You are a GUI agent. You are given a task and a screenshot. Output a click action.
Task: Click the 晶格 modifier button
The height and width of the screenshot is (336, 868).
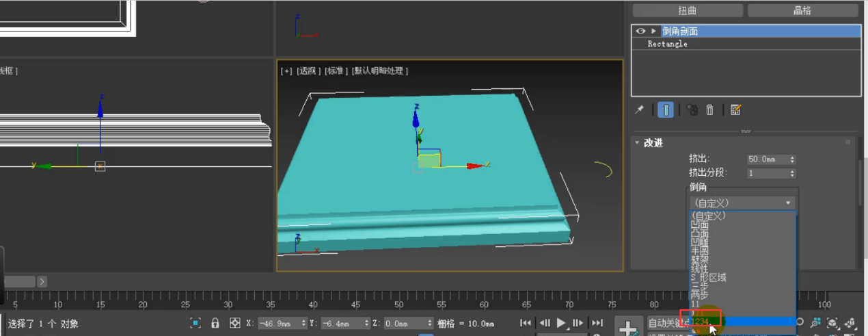[x=802, y=10]
